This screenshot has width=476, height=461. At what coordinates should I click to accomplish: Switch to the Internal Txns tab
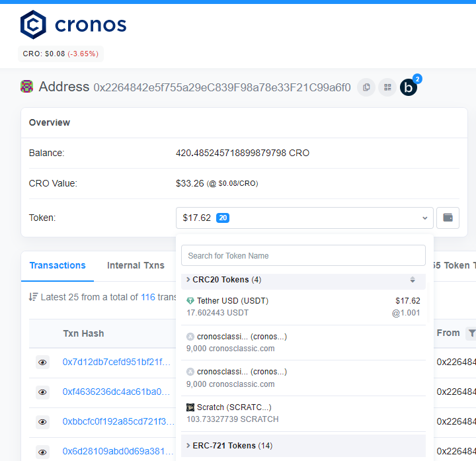(136, 265)
